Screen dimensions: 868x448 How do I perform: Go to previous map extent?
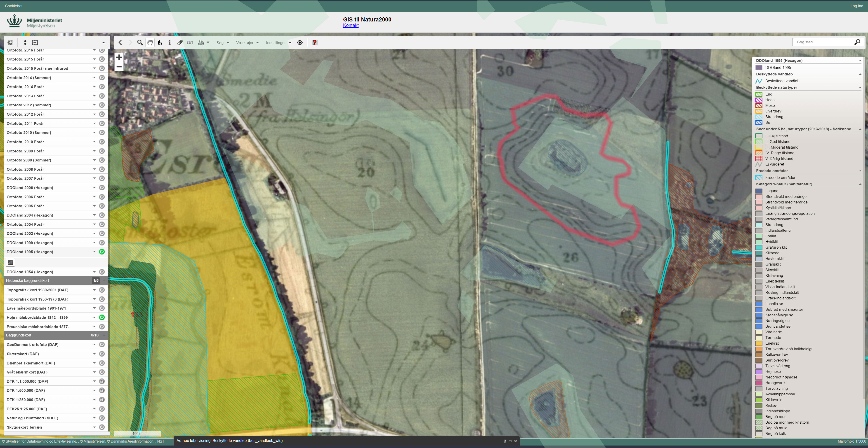(120, 42)
